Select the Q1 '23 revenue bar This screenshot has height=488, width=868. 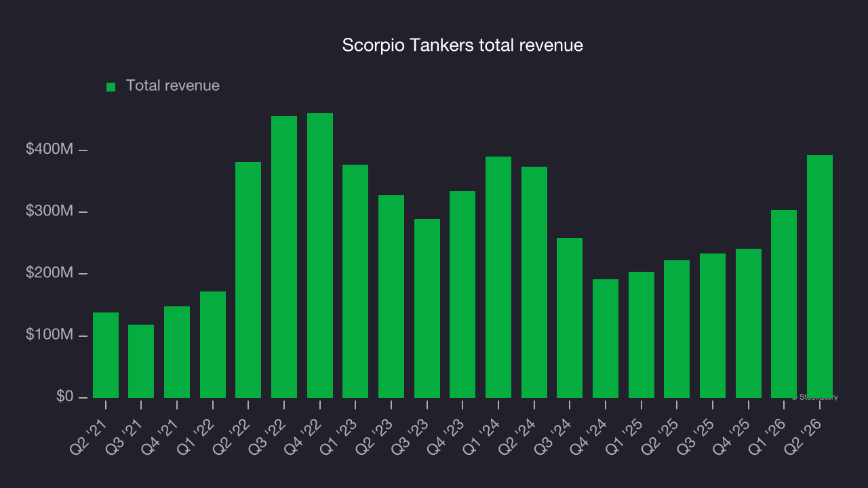tap(355, 281)
